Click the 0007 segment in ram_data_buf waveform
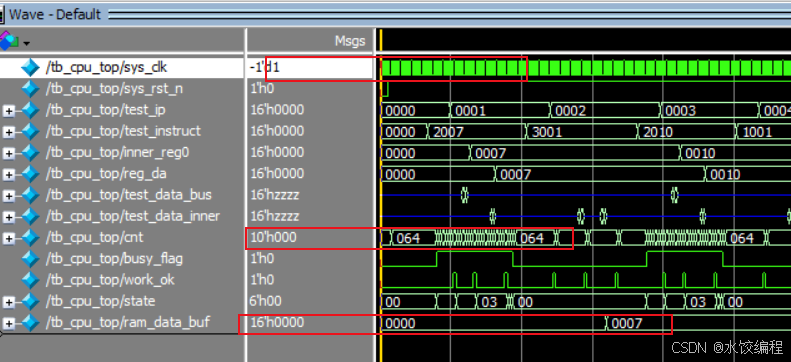Image resolution: width=791 pixels, height=362 pixels. (x=699, y=323)
